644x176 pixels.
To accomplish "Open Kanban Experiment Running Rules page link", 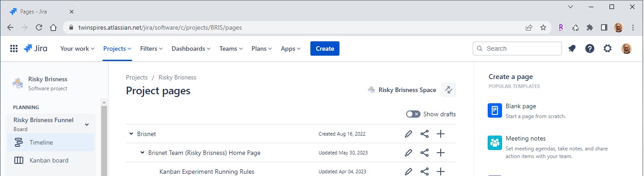I will tap(207, 172).
